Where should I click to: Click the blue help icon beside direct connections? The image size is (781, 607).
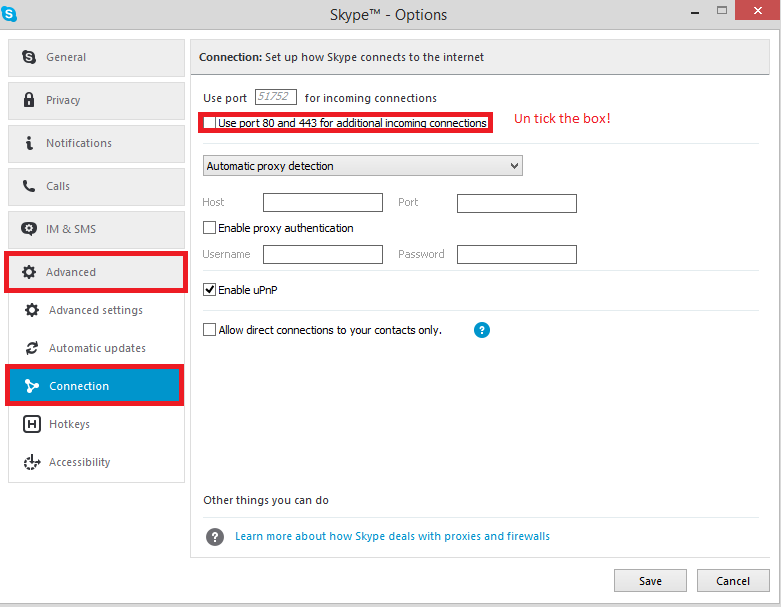pyautogui.click(x=482, y=330)
